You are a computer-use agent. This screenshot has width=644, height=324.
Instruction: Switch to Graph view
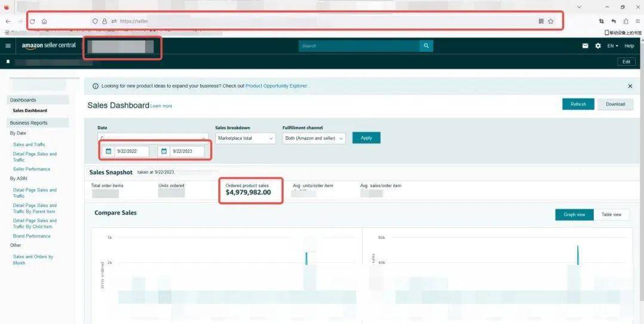tap(574, 215)
